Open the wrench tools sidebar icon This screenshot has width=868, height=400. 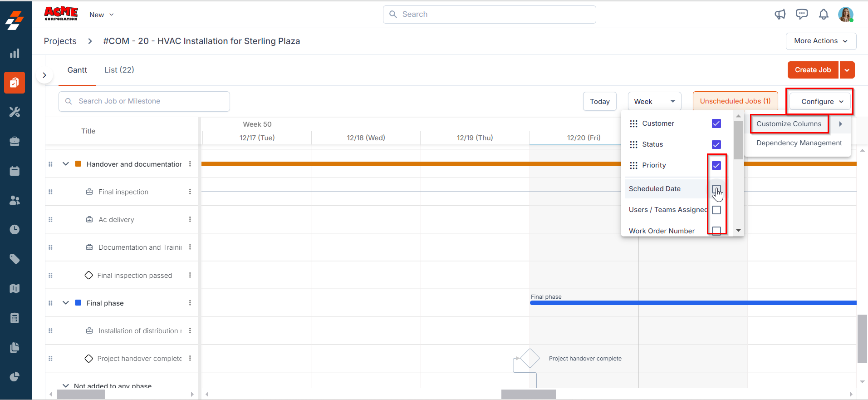15,112
